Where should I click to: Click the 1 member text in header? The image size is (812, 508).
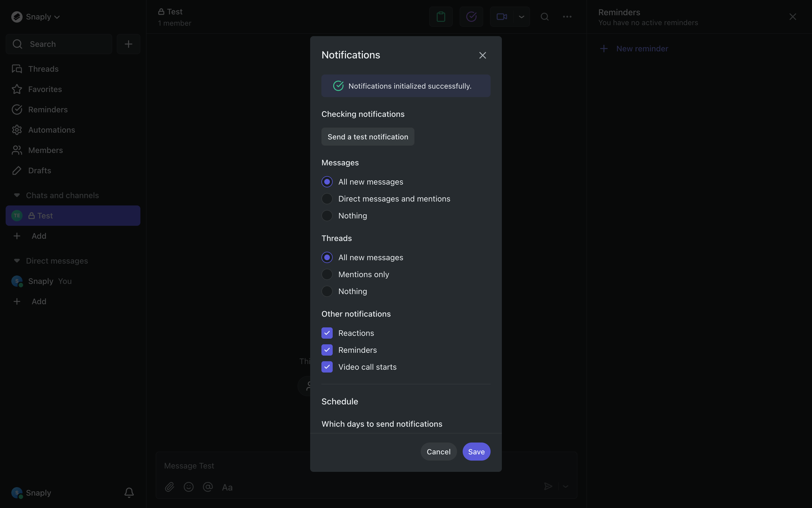(x=175, y=23)
